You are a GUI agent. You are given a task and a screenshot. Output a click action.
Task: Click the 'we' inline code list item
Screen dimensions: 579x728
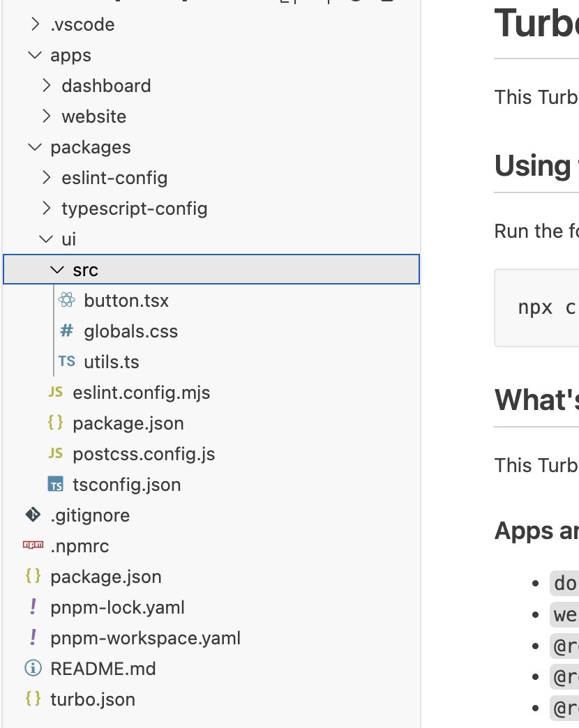[564, 614]
